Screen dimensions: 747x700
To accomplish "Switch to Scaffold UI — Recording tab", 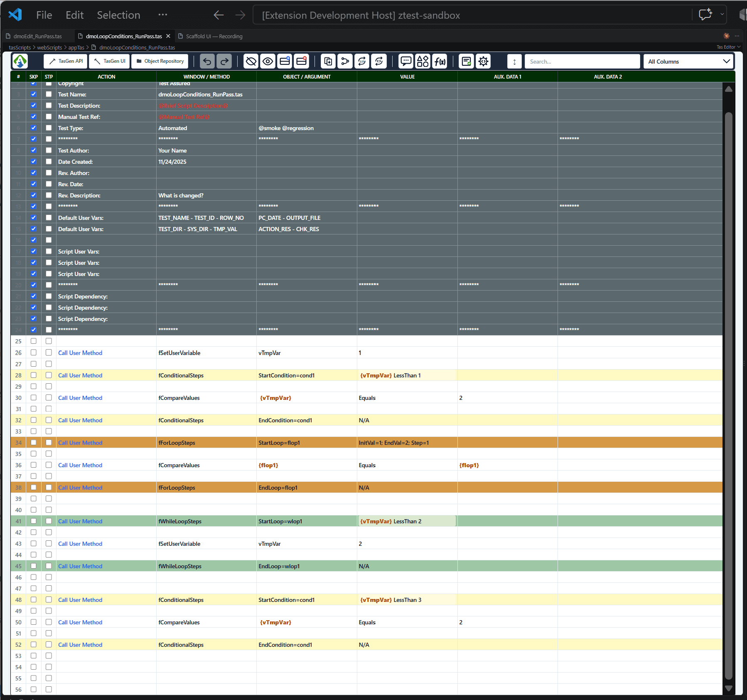I will (214, 37).
